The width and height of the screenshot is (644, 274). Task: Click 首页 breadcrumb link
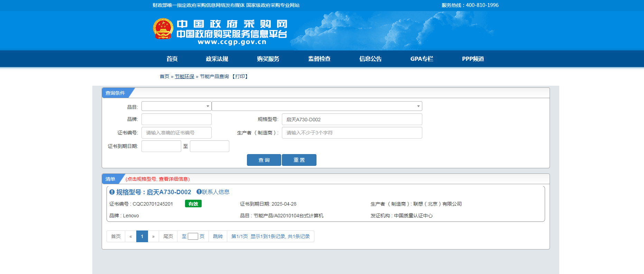[164, 76]
